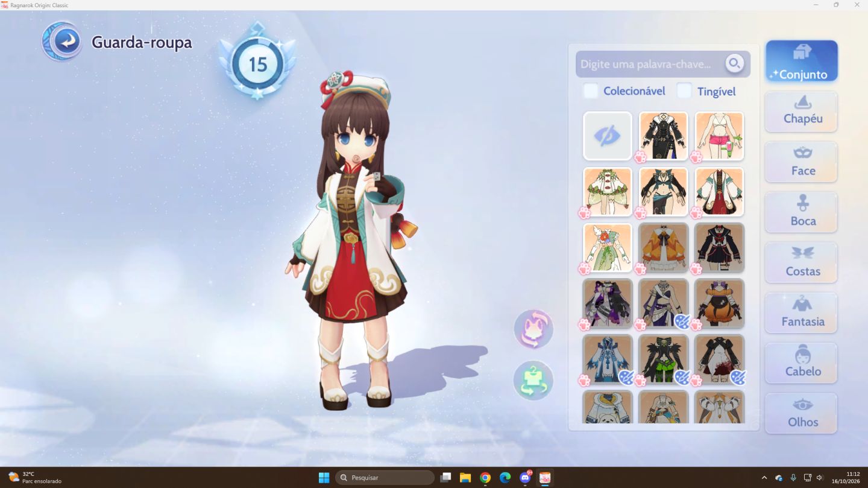Pick the purple sash wrap outfit
The width and height of the screenshot is (868, 488).
663,303
